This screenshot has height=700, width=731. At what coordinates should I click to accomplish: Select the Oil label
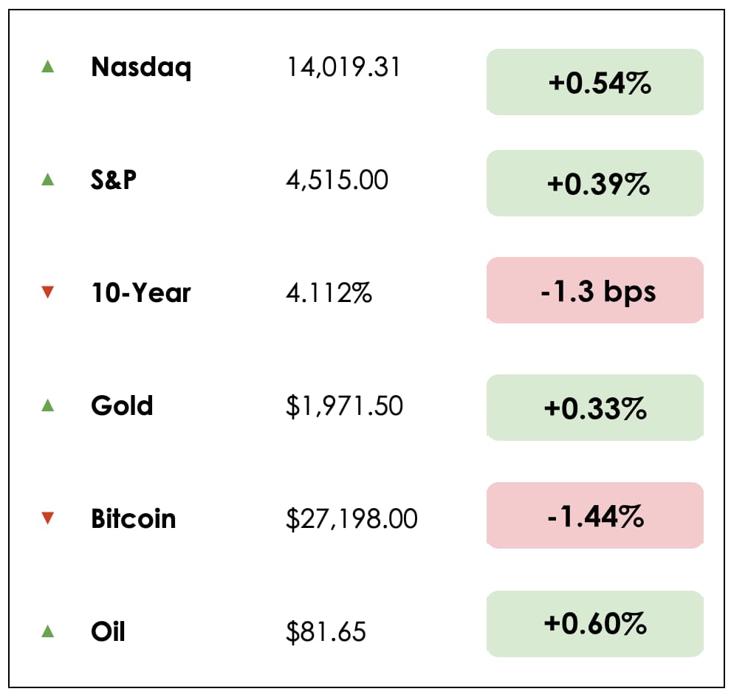[x=108, y=631]
